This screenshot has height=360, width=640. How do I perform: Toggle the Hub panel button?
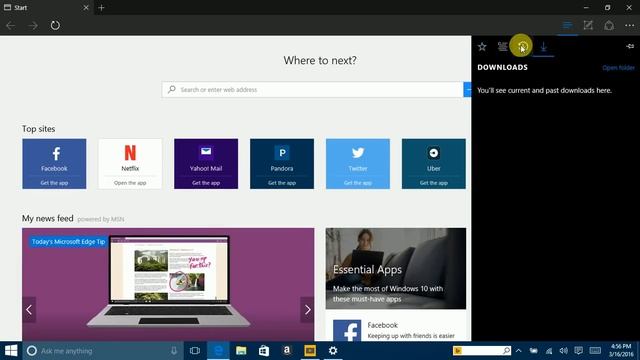[x=567, y=25]
